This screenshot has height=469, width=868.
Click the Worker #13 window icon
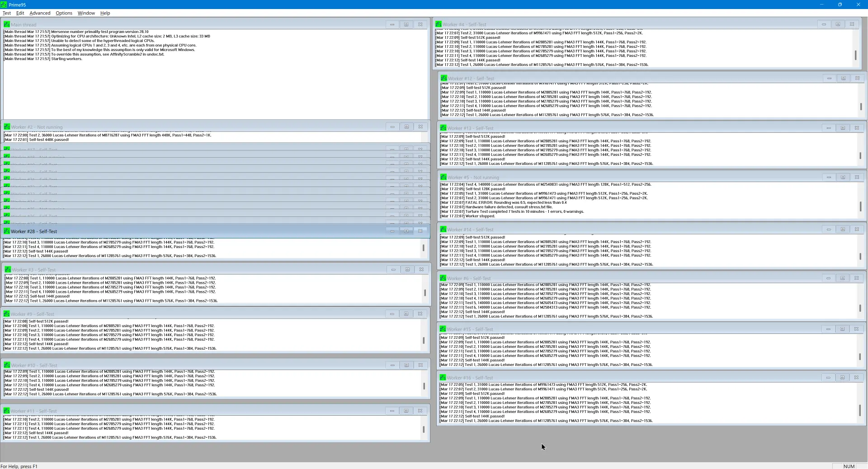[443, 128]
